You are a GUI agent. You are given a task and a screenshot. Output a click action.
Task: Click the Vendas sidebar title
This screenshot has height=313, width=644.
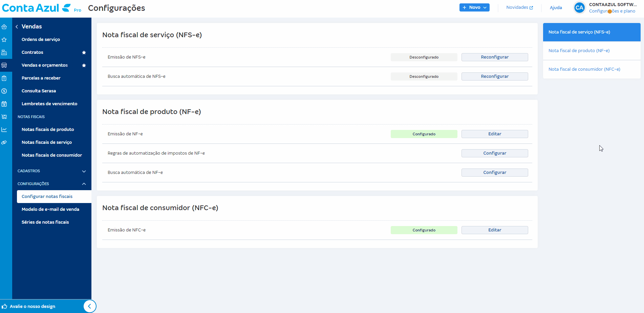pyautogui.click(x=32, y=26)
